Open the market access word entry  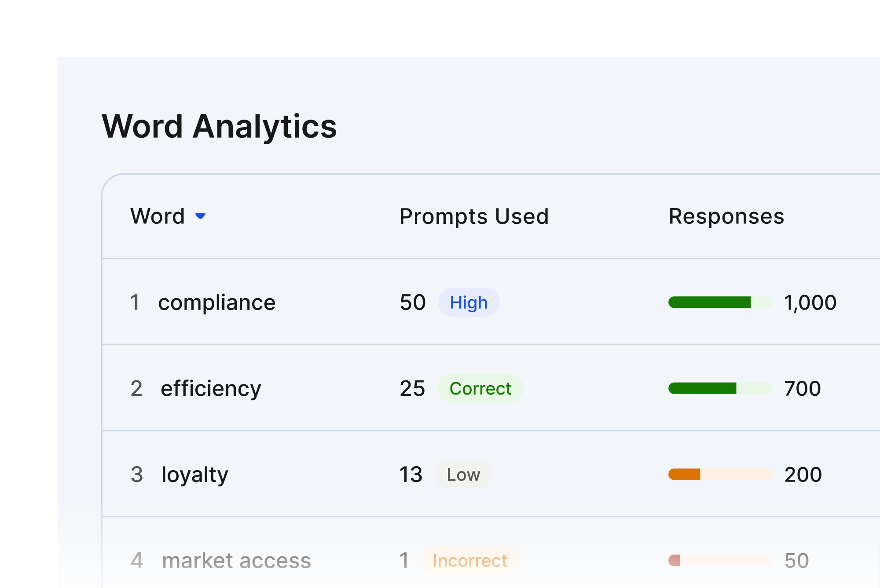(x=236, y=561)
